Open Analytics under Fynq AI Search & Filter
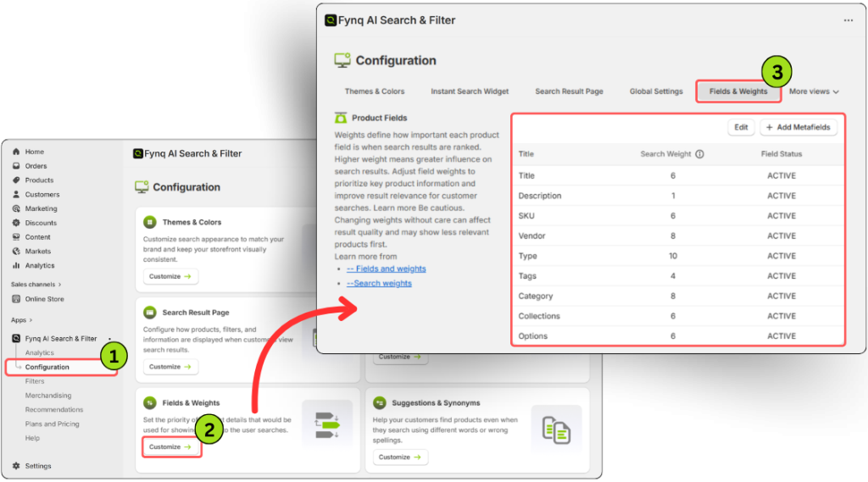868x482 pixels. point(39,352)
